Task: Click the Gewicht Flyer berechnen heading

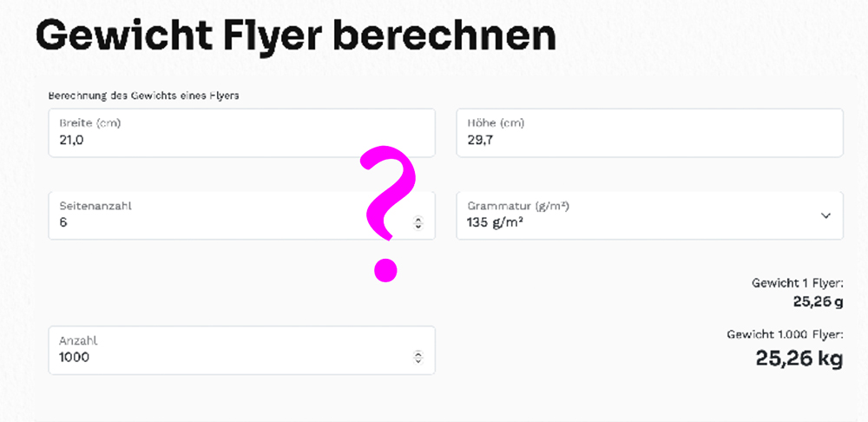Action: [295, 36]
